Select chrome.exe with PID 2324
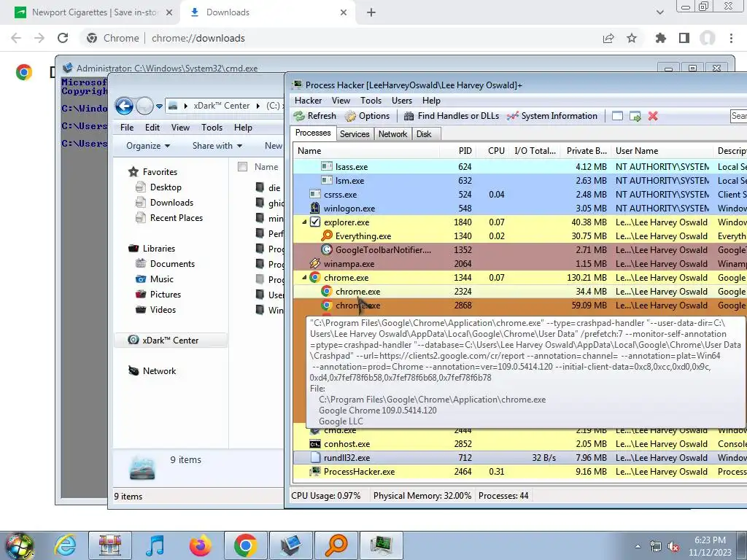747x560 pixels. point(519,292)
